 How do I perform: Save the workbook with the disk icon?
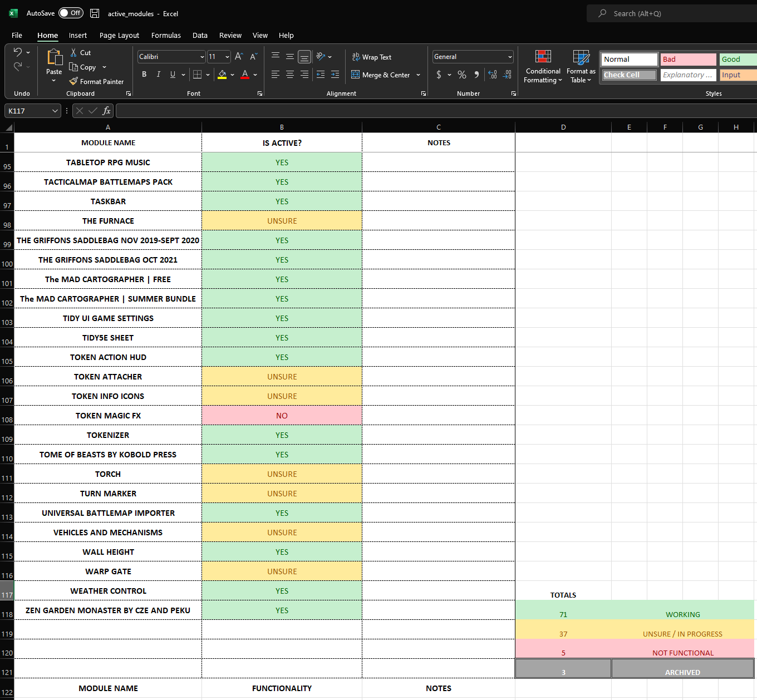click(x=95, y=13)
